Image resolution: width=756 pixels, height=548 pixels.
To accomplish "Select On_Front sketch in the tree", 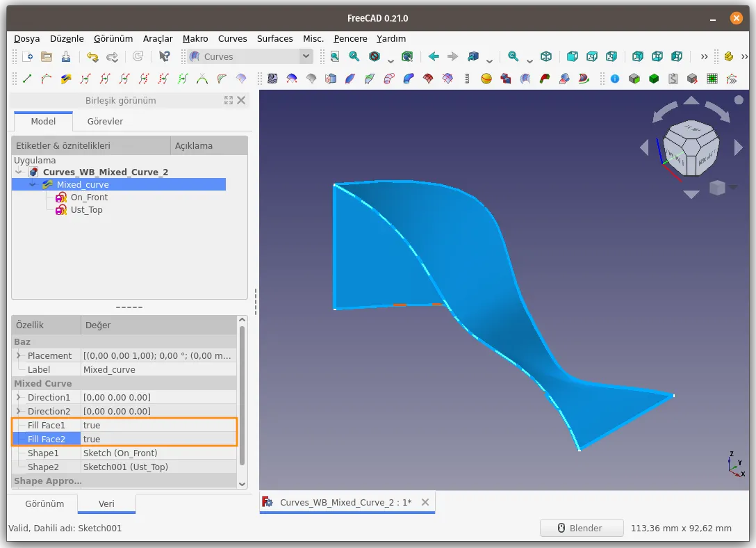I will 89,198.
